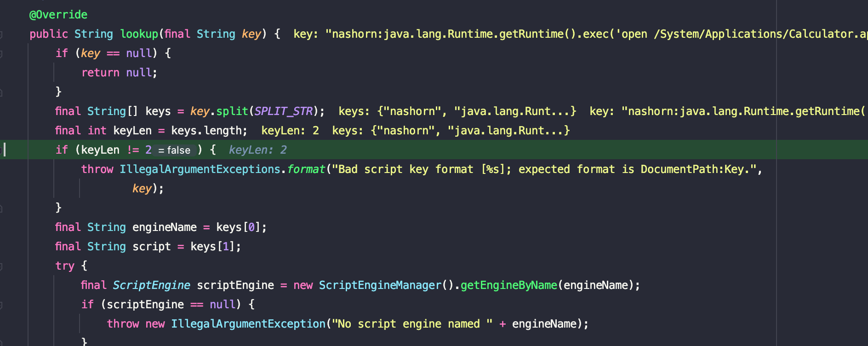Click the italic ScriptEngine type name
The width and height of the screenshot is (868, 346).
pos(152,285)
